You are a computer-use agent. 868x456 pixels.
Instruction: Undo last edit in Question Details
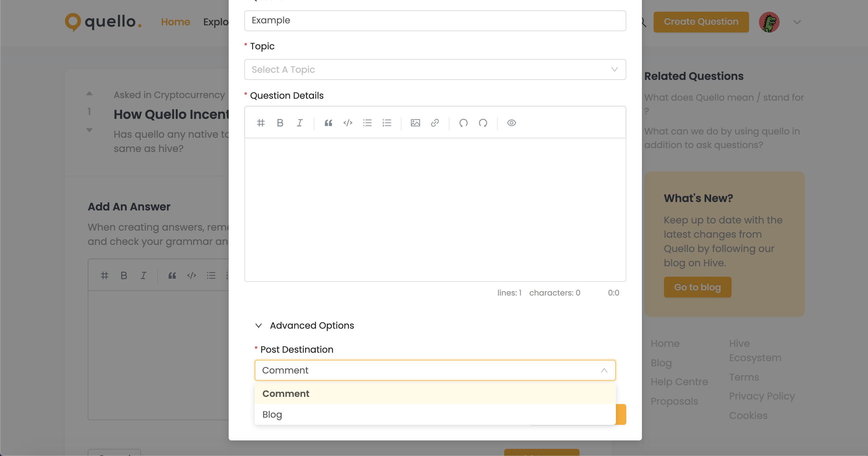tap(463, 123)
